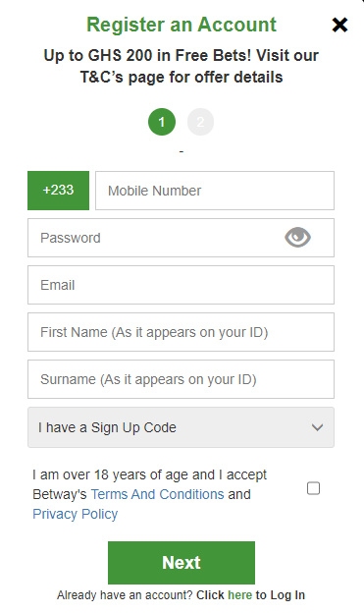
Task: Click the GHS 200 Free Bets offer text
Action: tap(182, 66)
